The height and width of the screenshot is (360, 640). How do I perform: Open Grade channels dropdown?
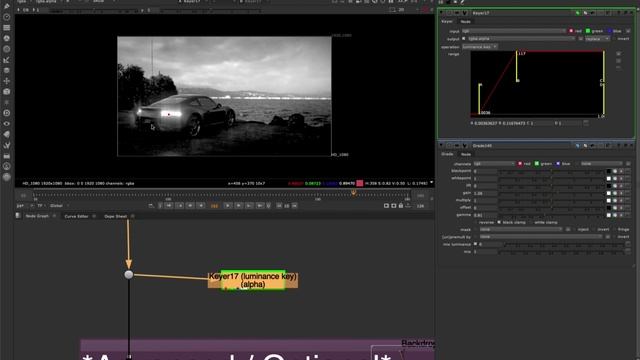494,164
